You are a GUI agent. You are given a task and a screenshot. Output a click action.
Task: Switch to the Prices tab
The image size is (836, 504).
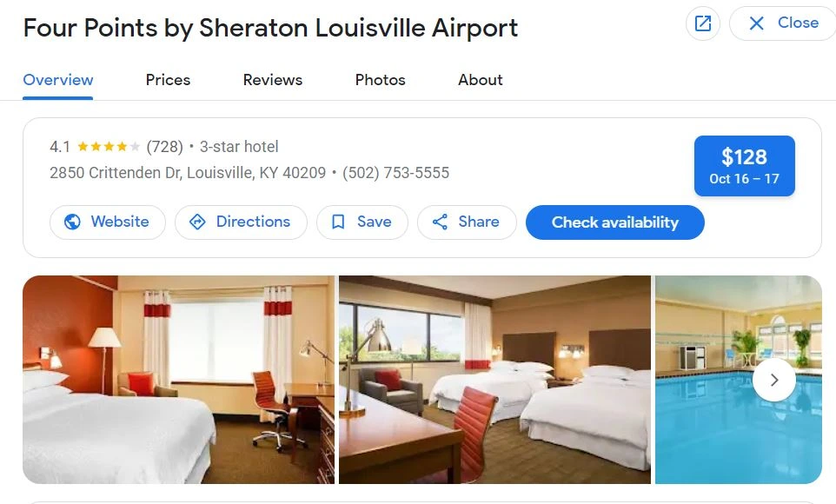point(168,80)
